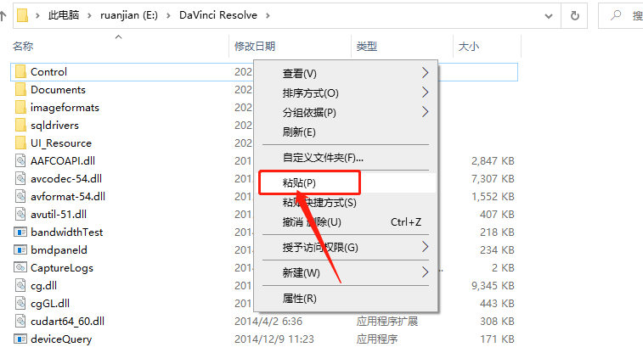643x364 pixels.
Task: Click ruanjian (E:) in address path
Action: (129, 15)
